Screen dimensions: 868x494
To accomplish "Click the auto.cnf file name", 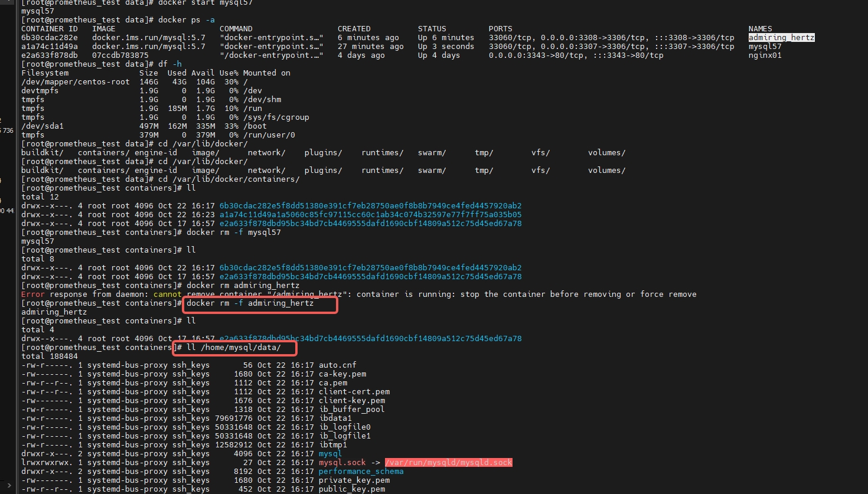I will point(337,365).
